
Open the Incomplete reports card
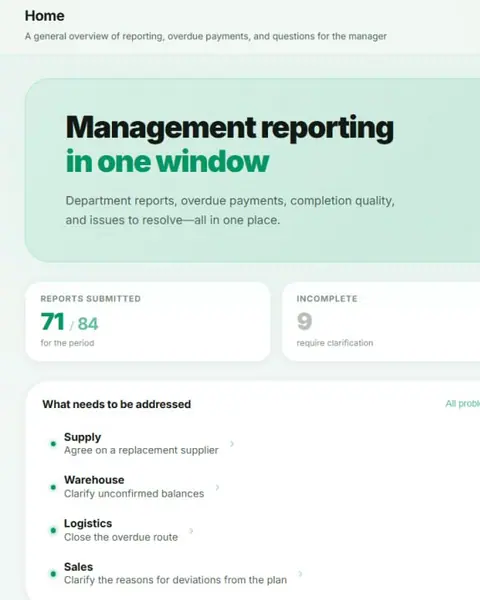[x=381, y=321]
